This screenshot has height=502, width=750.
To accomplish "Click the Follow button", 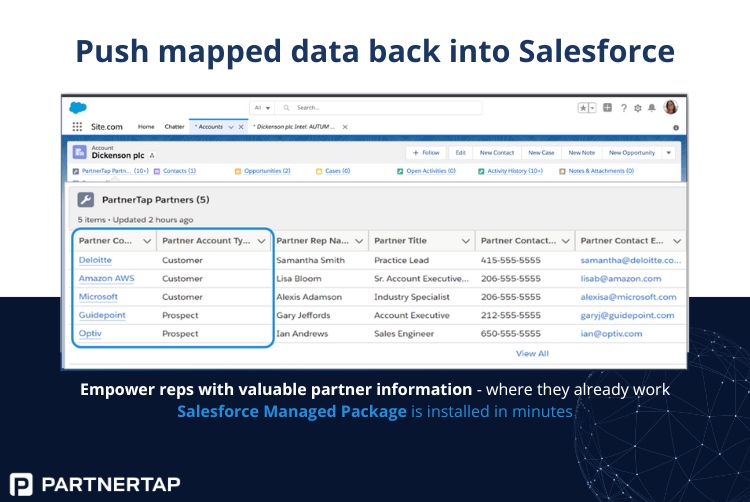I will coord(426,153).
